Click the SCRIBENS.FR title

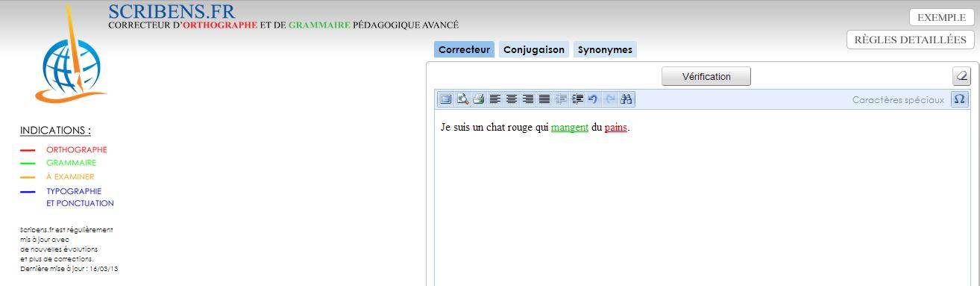pyautogui.click(x=172, y=11)
